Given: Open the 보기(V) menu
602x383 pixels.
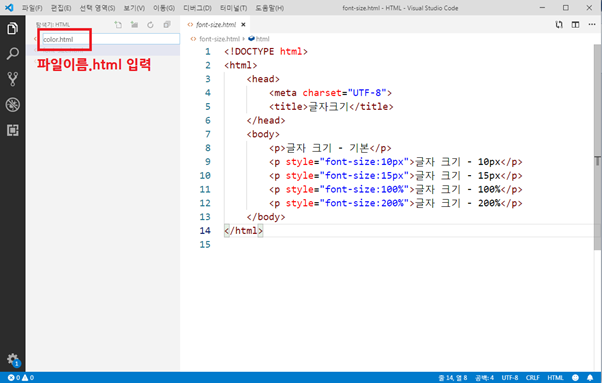Looking at the screenshot, I should [134, 8].
